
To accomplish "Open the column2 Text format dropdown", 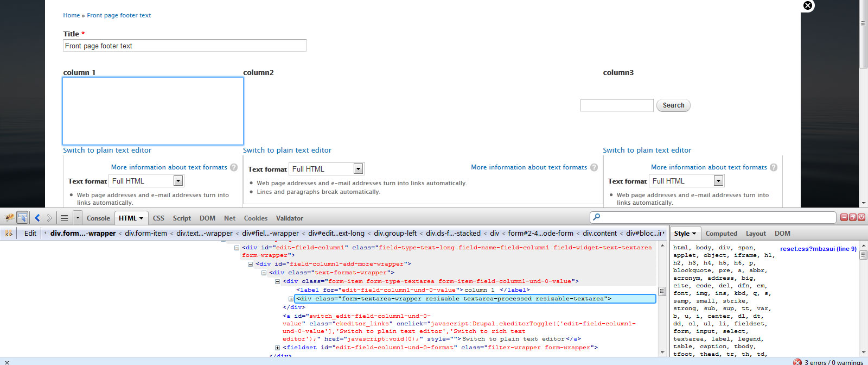I will tap(327, 169).
